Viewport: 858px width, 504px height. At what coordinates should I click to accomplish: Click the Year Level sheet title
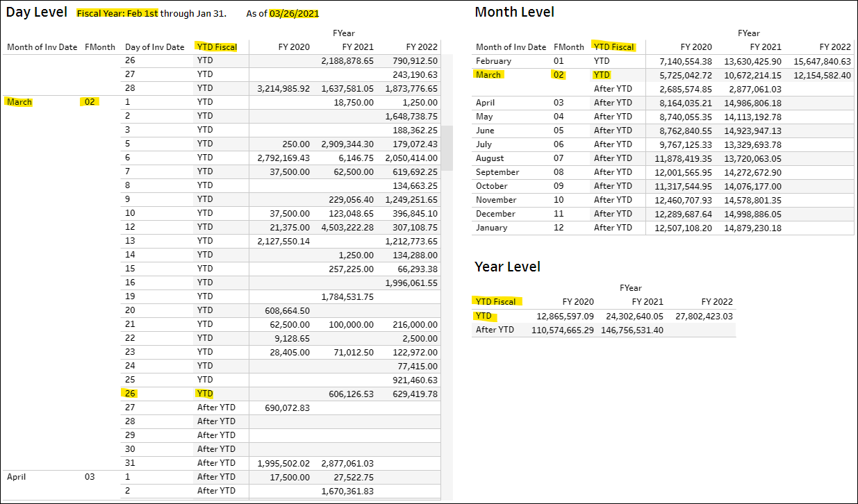coord(507,267)
